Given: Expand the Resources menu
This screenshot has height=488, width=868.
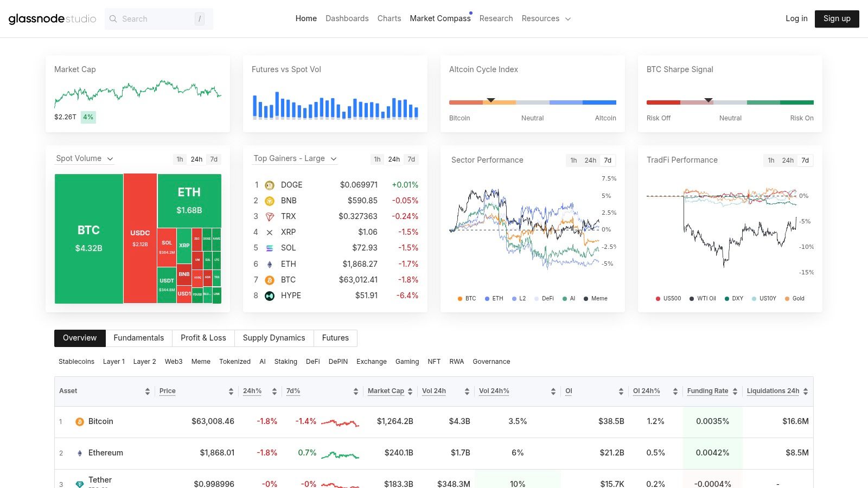Looking at the screenshot, I should [546, 18].
